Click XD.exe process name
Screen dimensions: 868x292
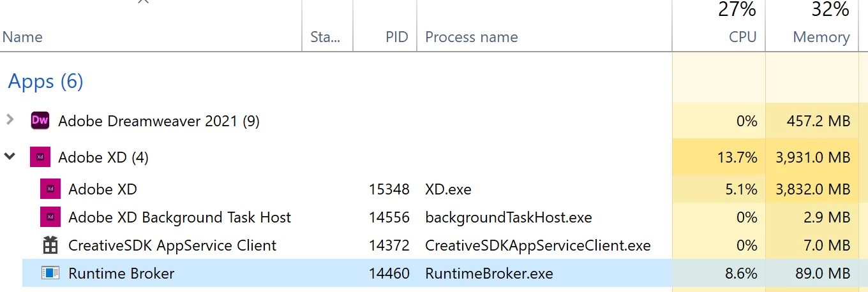tap(448, 189)
